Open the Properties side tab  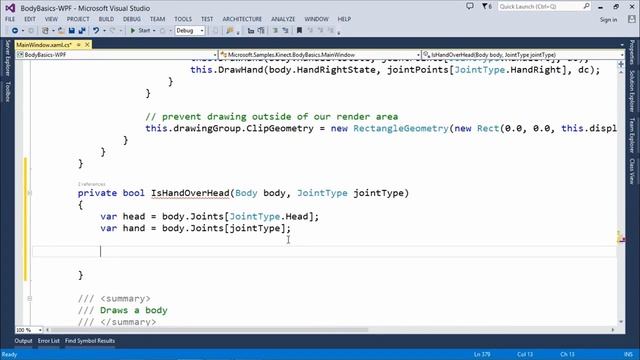[632, 53]
